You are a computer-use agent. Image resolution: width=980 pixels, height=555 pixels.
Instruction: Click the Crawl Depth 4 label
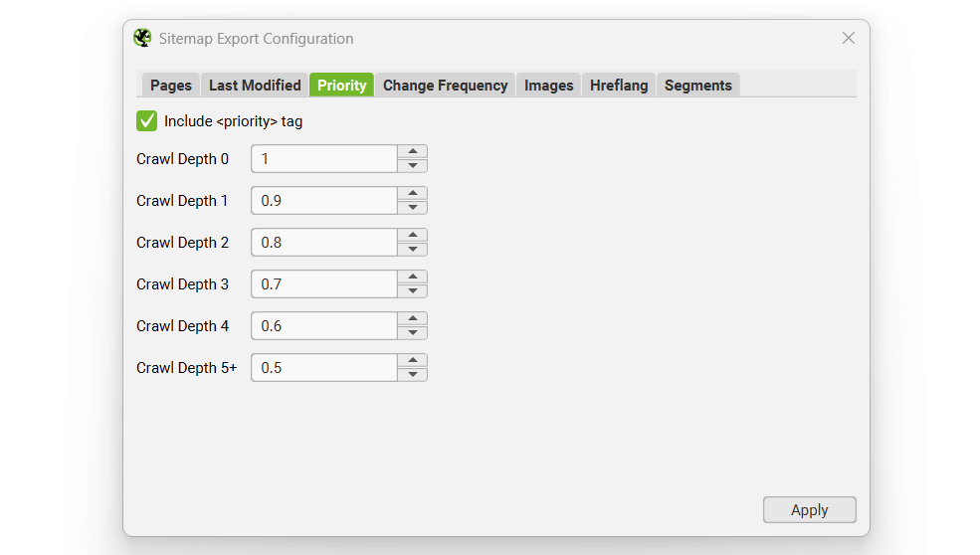182,326
